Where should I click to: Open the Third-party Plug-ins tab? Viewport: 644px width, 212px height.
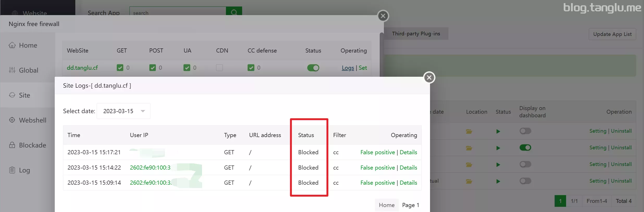(x=416, y=34)
